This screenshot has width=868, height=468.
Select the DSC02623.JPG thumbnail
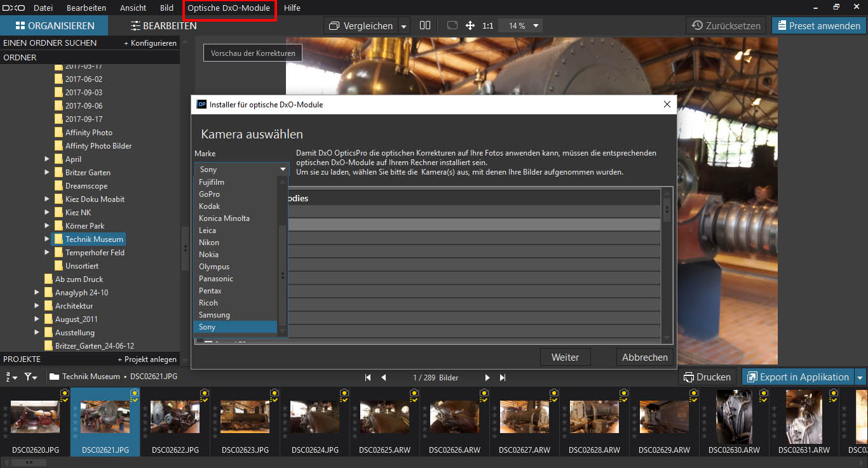point(245,422)
